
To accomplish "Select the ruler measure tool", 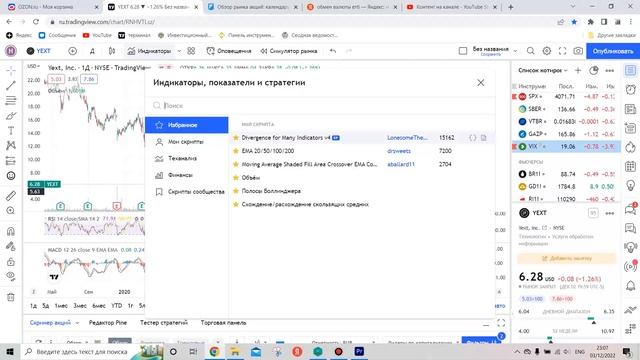I will click(11, 196).
